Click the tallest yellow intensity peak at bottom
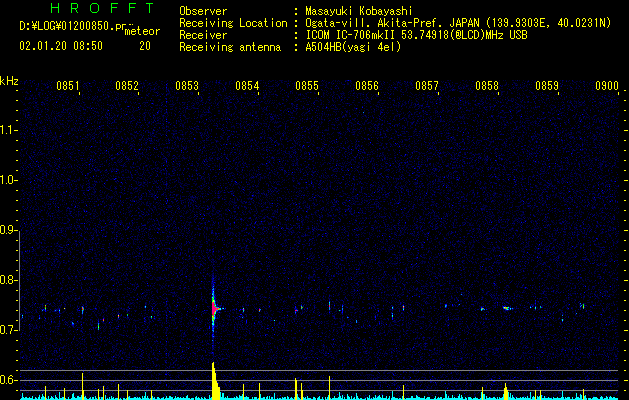 point(215,381)
